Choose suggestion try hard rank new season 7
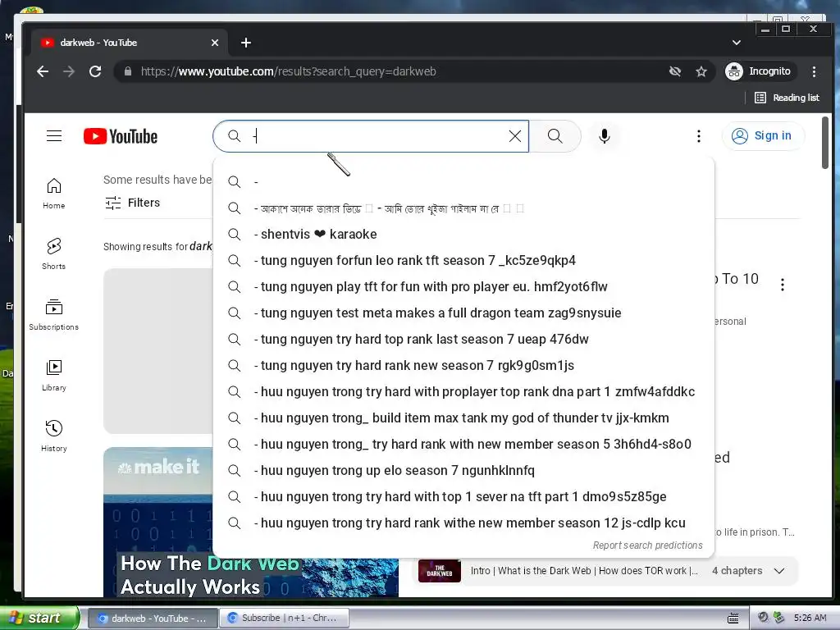Viewport: 840px width, 630px height. (x=464, y=365)
